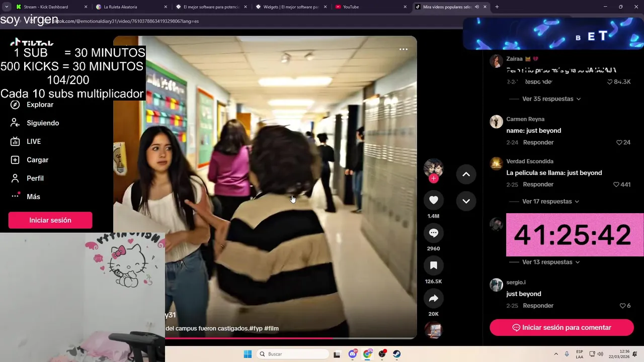This screenshot has width=644, height=362.
Task: Click the Iniciar sesión button in the sidebar
Action: coord(50,220)
